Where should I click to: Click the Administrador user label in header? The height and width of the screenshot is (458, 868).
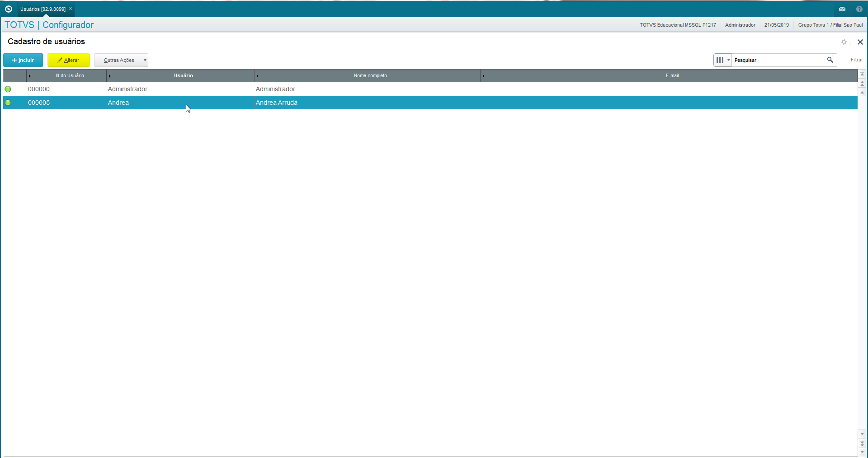click(740, 25)
